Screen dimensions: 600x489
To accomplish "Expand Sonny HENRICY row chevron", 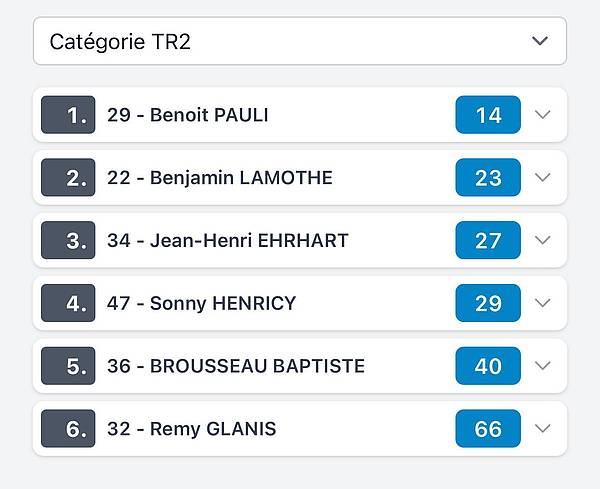I will pyautogui.click(x=543, y=303).
